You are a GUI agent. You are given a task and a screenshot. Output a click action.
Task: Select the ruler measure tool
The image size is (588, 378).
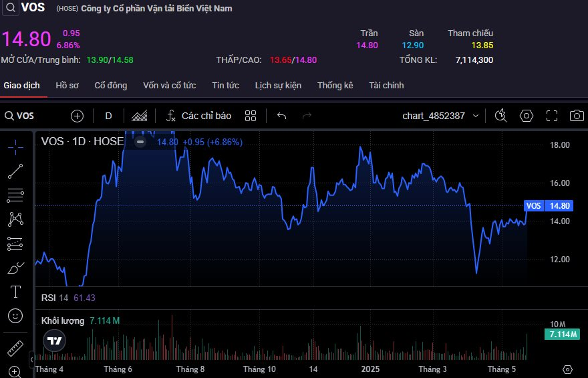tap(15, 349)
